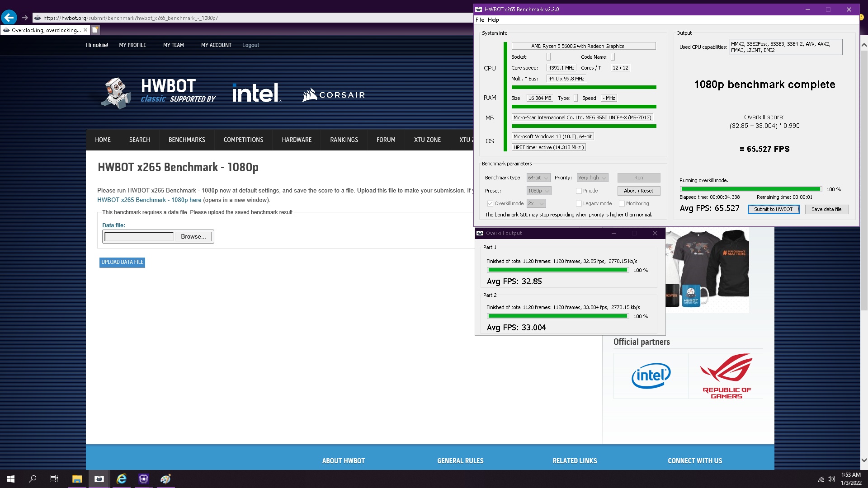Click the Used CPU capabilities text box
Screen dimensions: 868x488
[786, 47]
